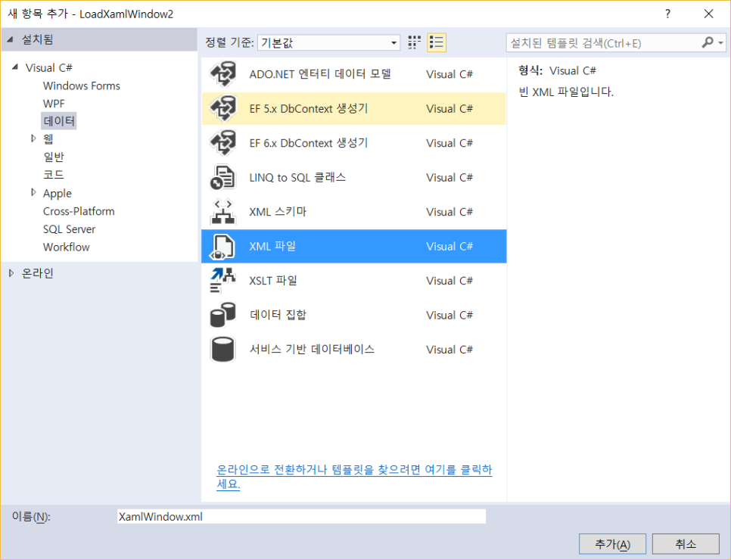
Task: Click the EF 6.x DbContext generator icon
Action: coord(222,143)
